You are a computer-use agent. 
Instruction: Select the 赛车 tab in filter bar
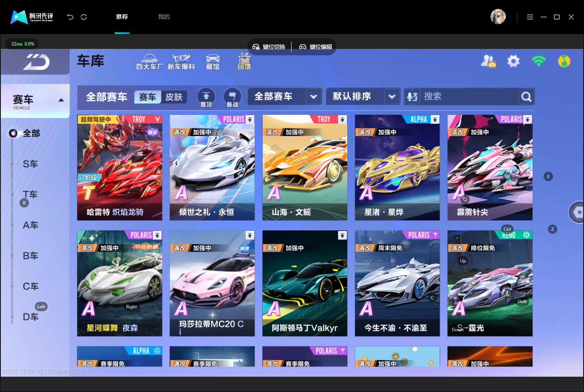pos(147,97)
